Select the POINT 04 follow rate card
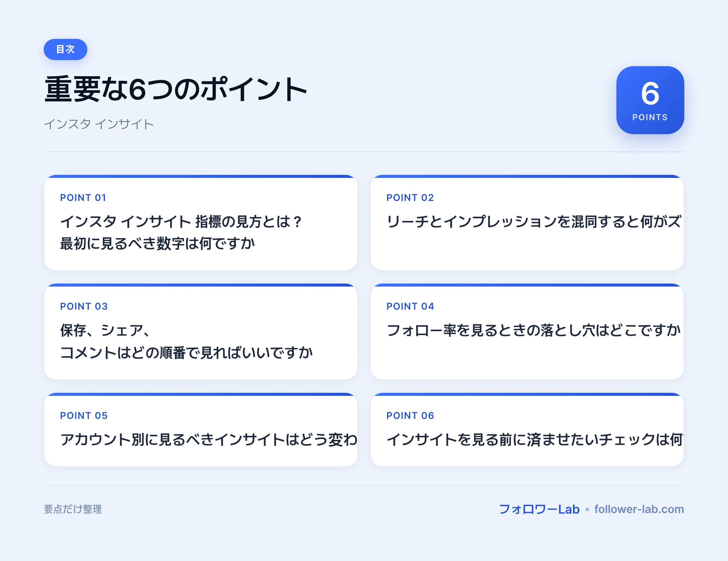This screenshot has height=561, width=728. (x=527, y=331)
